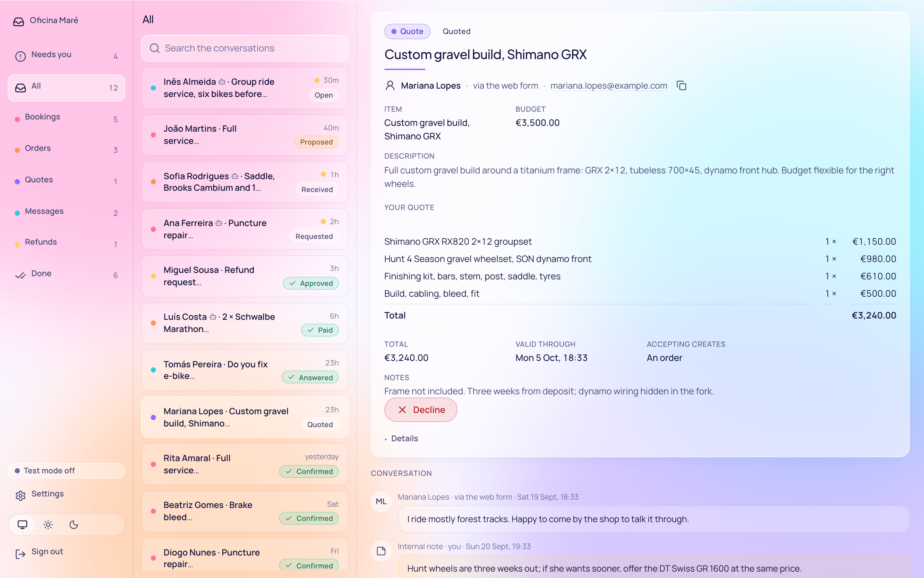Open the Orders category
This screenshot has width=924, height=578.
point(66,150)
